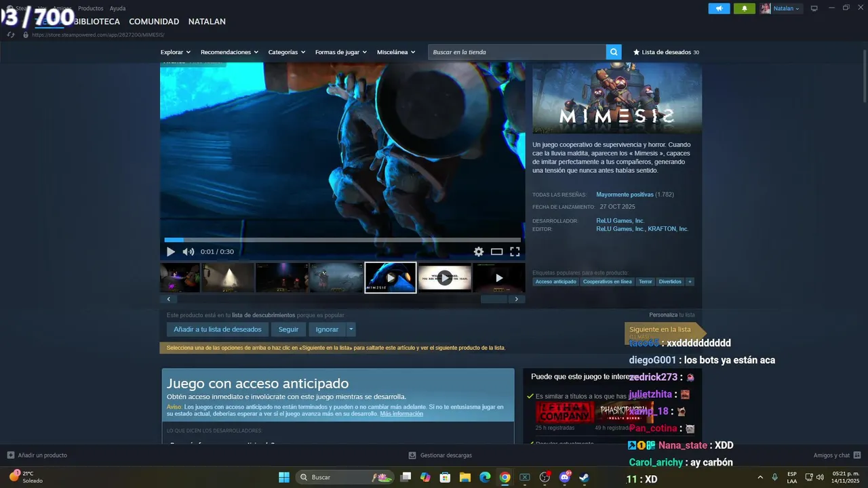Open Explorar dropdown menu
Image resolution: width=868 pixels, height=488 pixels.
175,52
